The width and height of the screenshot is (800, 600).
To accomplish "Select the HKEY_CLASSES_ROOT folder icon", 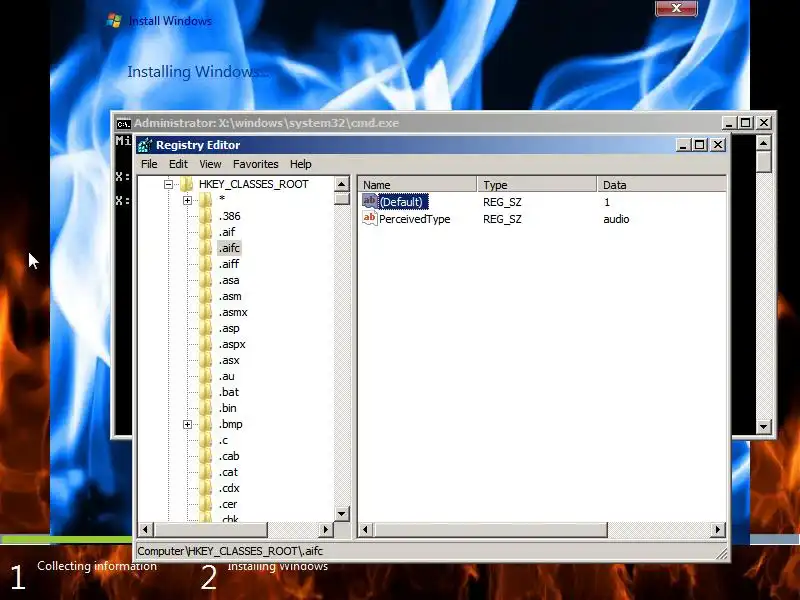I will pyautogui.click(x=187, y=184).
